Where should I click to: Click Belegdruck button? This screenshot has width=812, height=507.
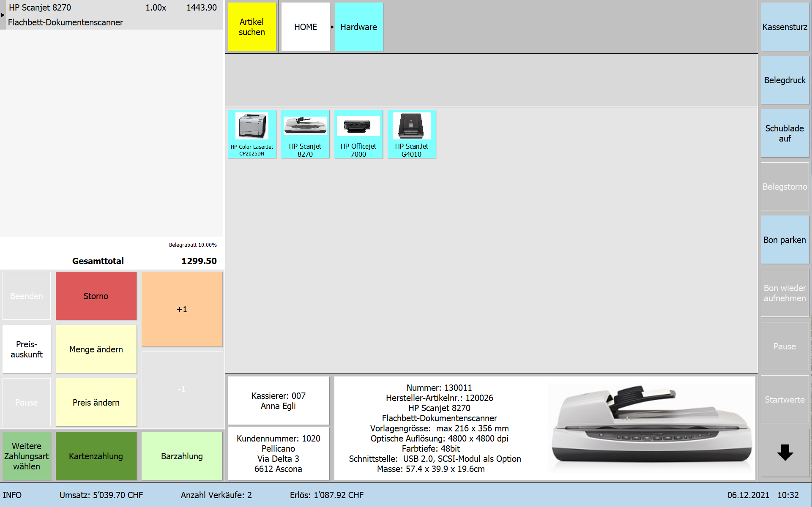coord(785,80)
